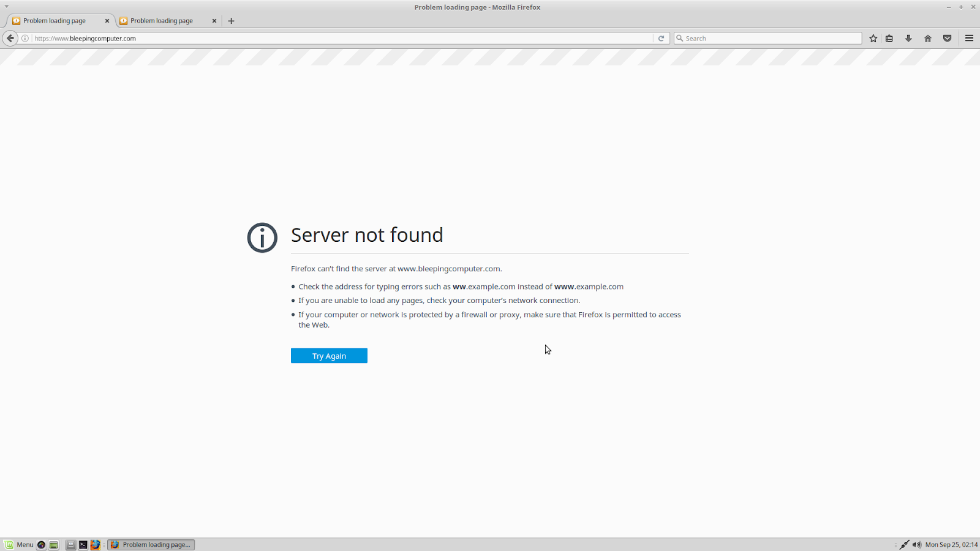Click the site identity info icon in address bar

pos(25,38)
